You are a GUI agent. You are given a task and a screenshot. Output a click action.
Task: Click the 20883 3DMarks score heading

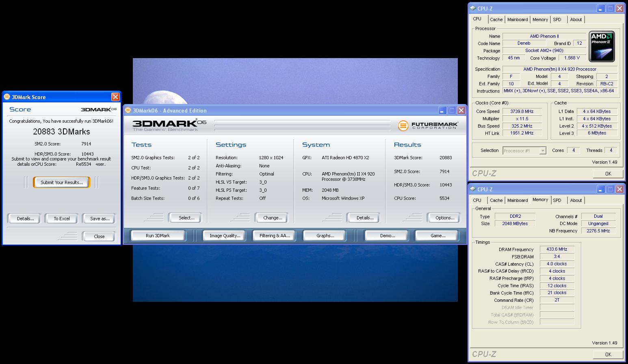(x=61, y=132)
